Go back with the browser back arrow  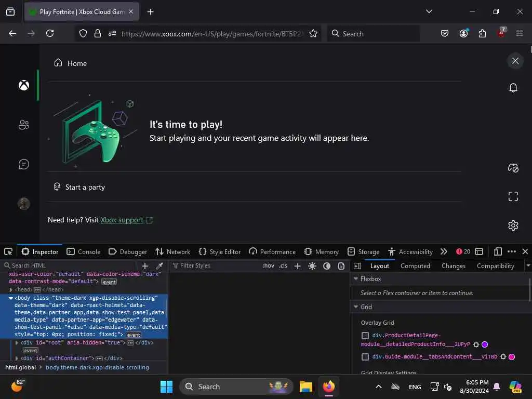pos(12,33)
